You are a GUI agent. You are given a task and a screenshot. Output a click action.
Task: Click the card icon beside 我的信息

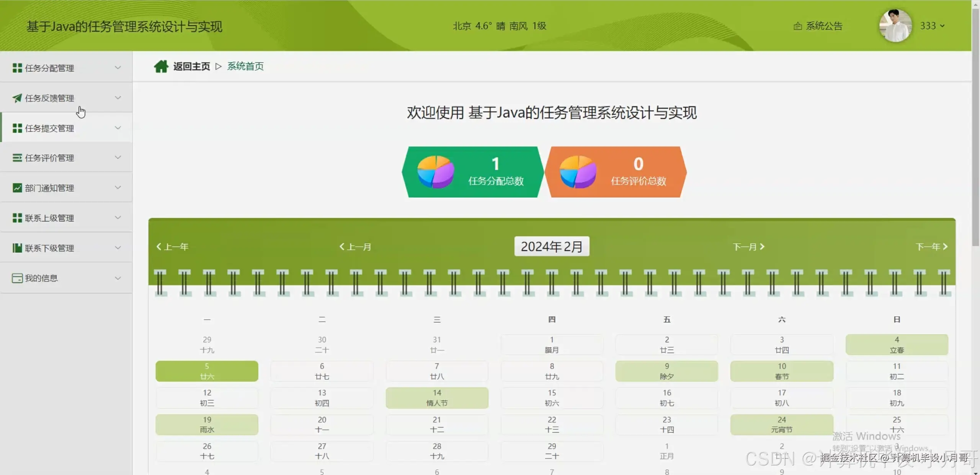pos(17,278)
